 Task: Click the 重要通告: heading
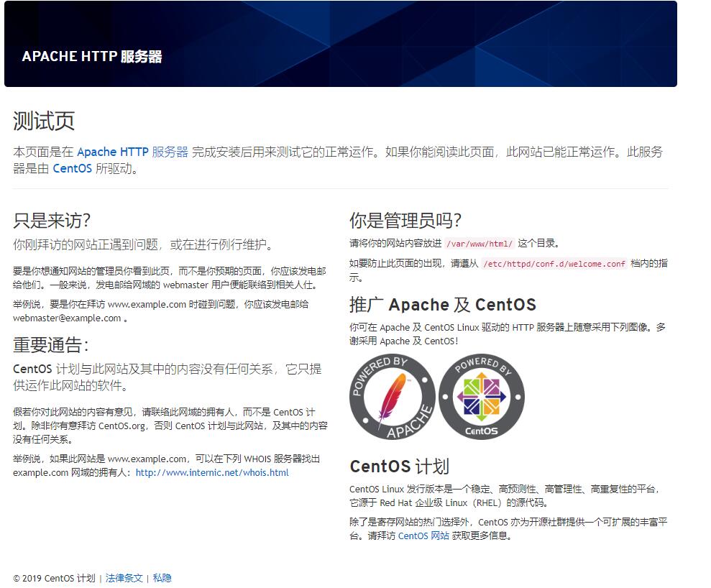51,345
